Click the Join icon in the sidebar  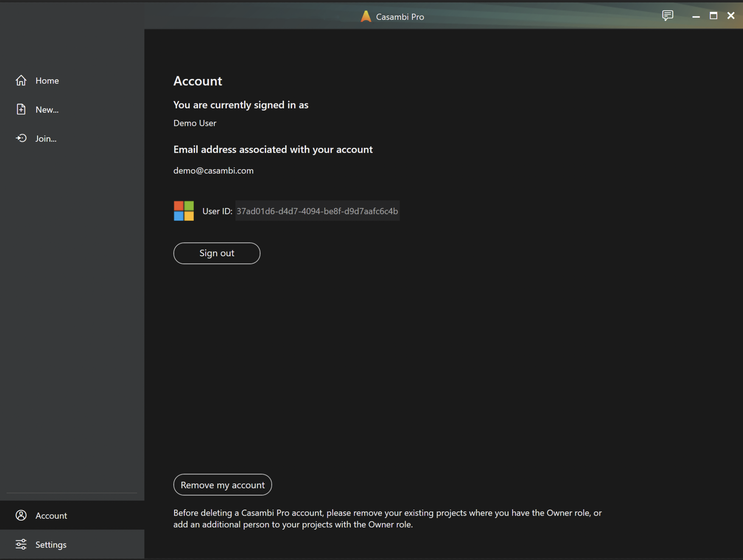click(21, 138)
